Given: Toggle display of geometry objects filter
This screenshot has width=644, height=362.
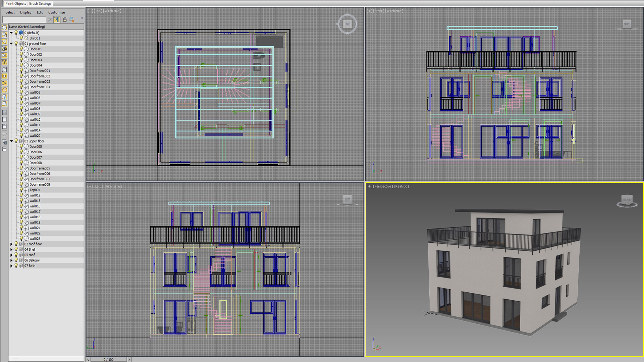Looking at the screenshot, I should (x=4, y=28).
